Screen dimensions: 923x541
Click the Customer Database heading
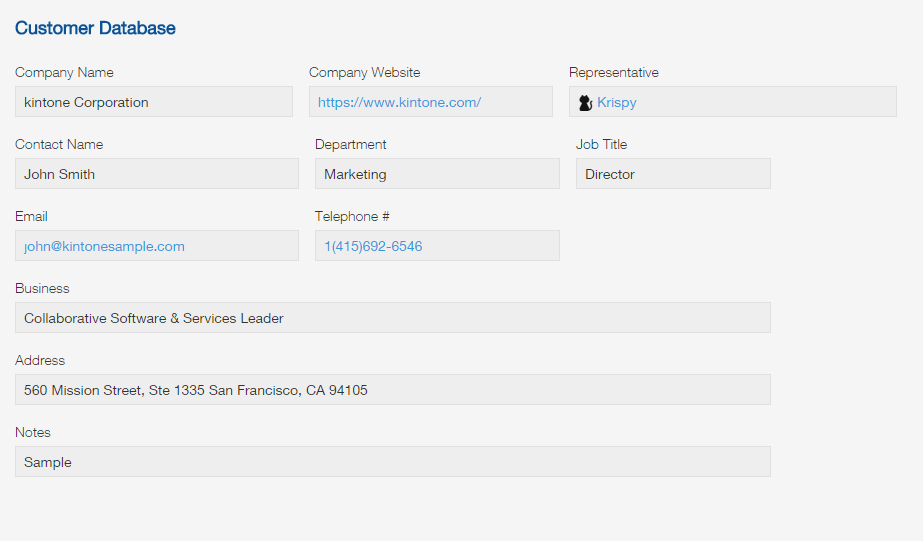click(x=95, y=28)
